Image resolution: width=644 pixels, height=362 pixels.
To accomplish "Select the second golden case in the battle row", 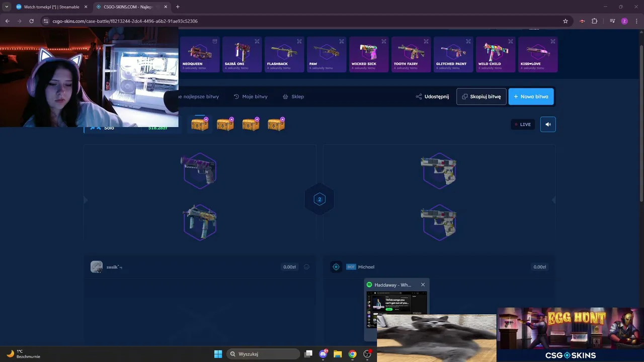I will 225,124.
